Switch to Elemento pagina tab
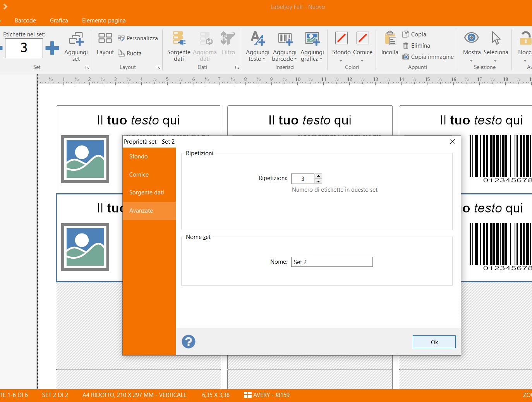The width and height of the screenshot is (532, 402). pos(104,21)
